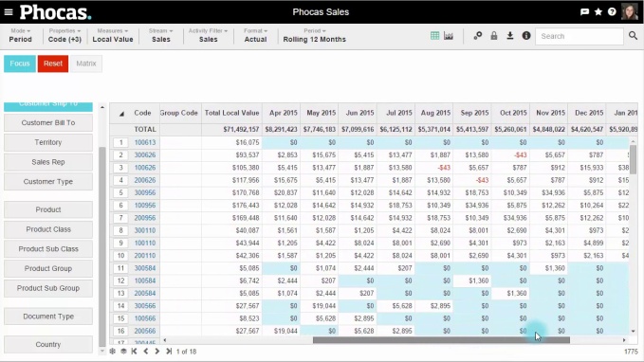Viewport: 644px width, 362px height.
Task: Open help question mark icon
Action: pyautogui.click(x=612, y=12)
